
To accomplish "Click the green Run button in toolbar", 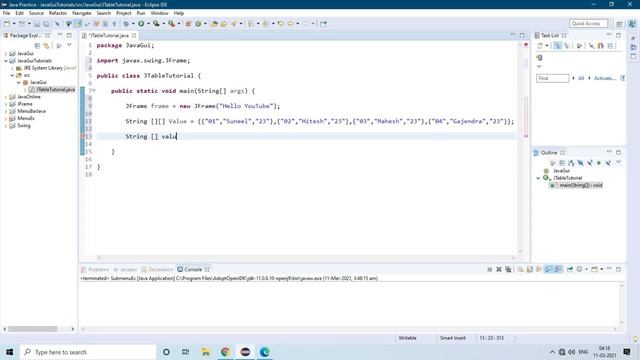I will [x=141, y=24].
